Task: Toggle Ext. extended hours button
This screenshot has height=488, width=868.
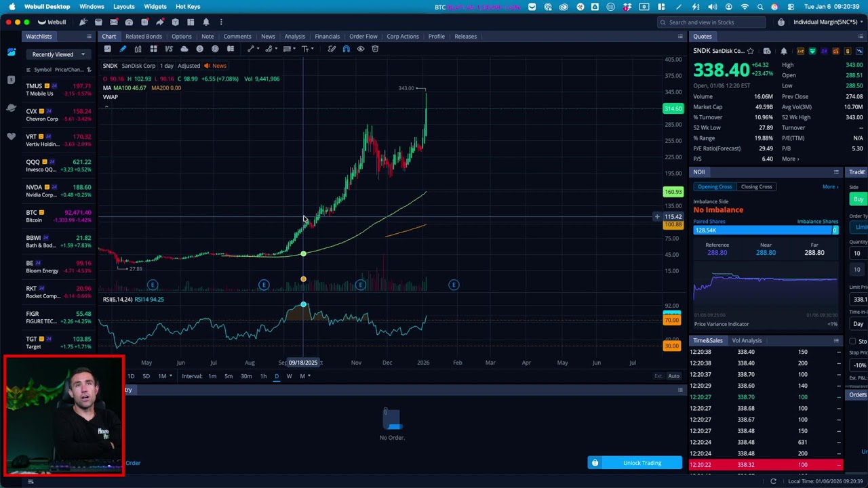Action: pyautogui.click(x=658, y=376)
